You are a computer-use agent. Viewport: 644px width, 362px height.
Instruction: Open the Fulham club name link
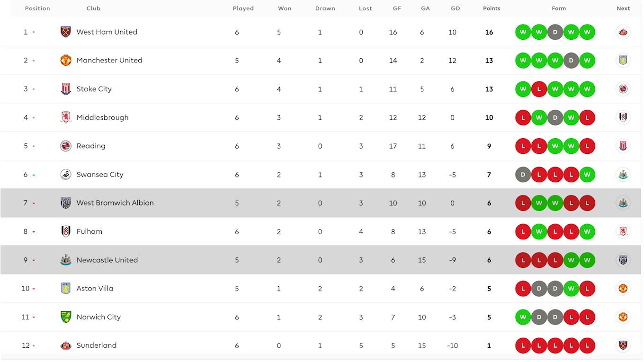click(x=89, y=231)
